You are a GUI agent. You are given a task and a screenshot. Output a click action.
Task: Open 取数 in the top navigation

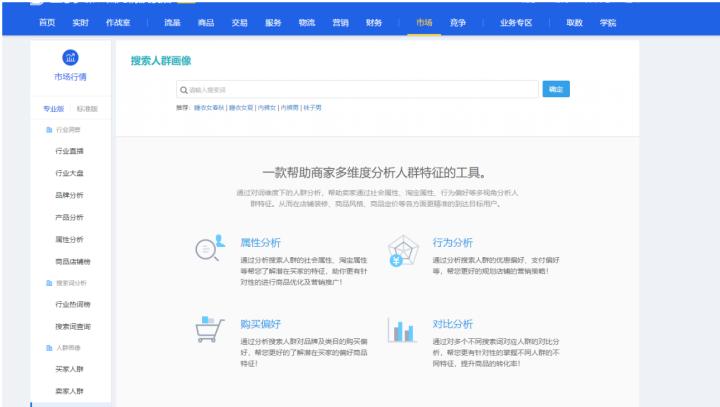click(x=574, y=23)
